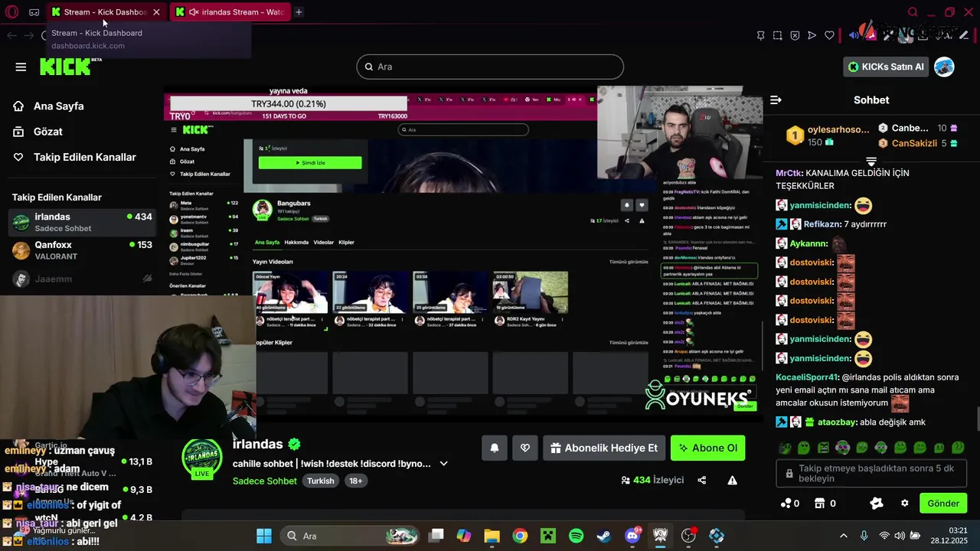Open the shop points icon
Viewport: 980px width, 551px height.
click(819, 503)
